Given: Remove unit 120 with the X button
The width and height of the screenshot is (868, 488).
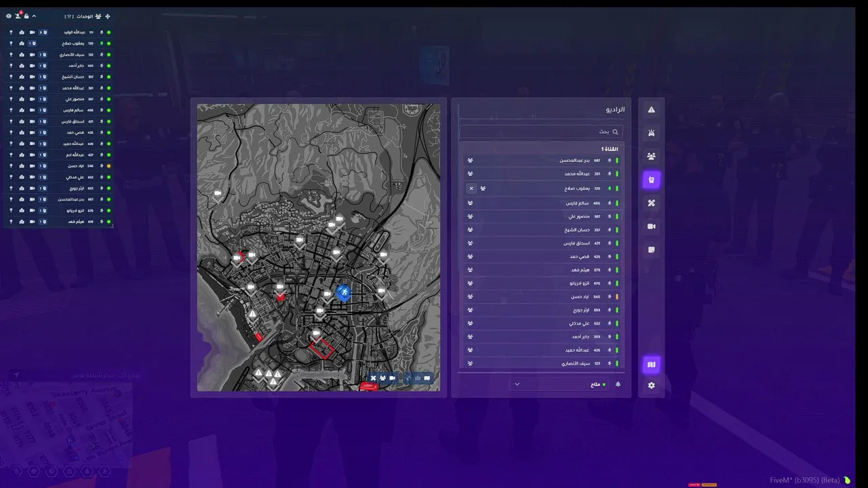Looking at the screenshot, I should (471, 188).
